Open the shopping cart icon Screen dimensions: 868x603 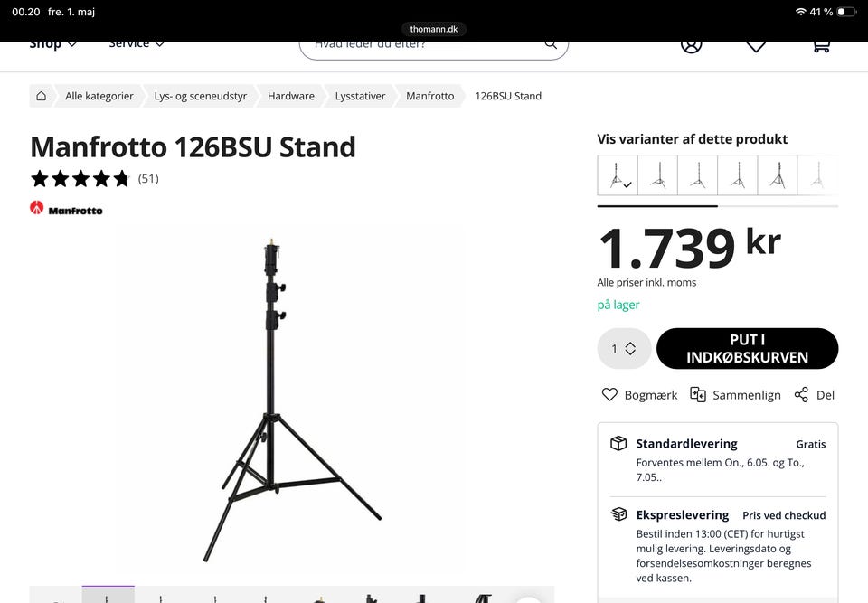coord(821,46)
